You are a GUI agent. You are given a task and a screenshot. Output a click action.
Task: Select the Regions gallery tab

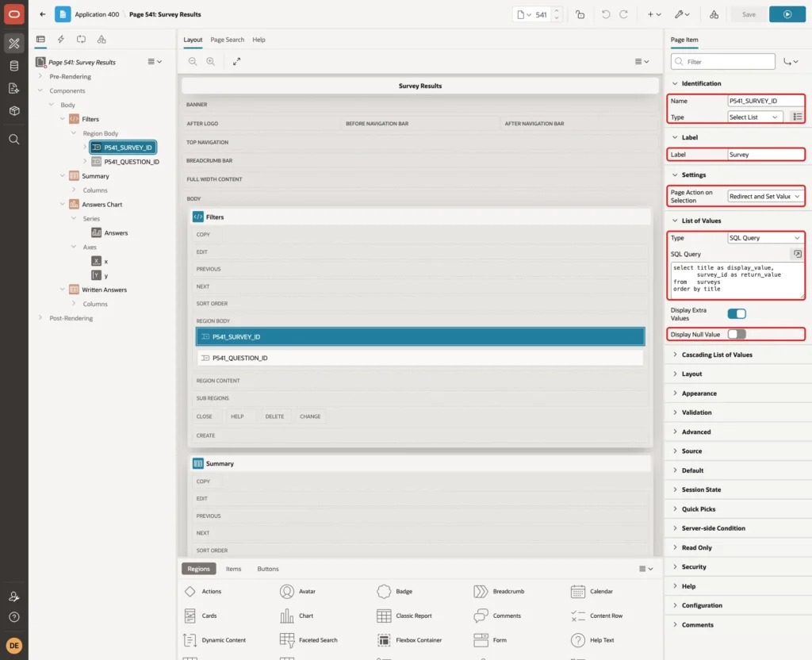click(x=198, y=569)
